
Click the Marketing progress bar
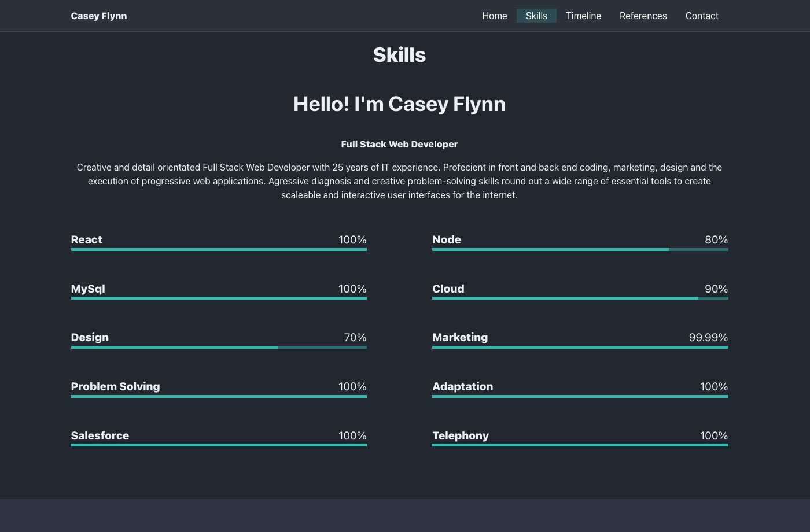(x=580, y=347)
